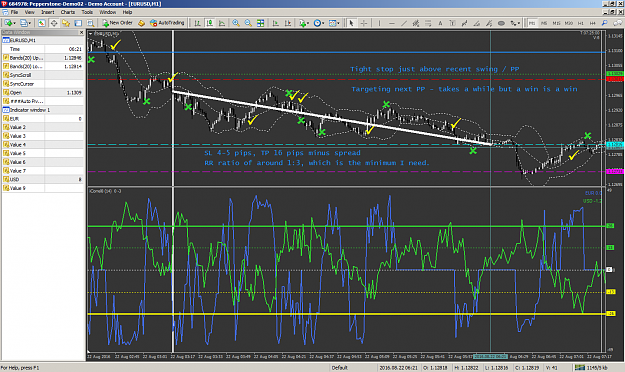Open the Profiles dropdown arrow
Viewport: 625px width, 372px height.
(x=29, y=23)
